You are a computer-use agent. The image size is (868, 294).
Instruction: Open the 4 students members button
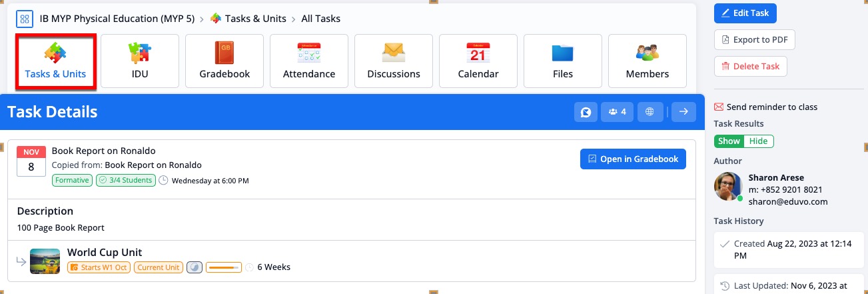618,112
